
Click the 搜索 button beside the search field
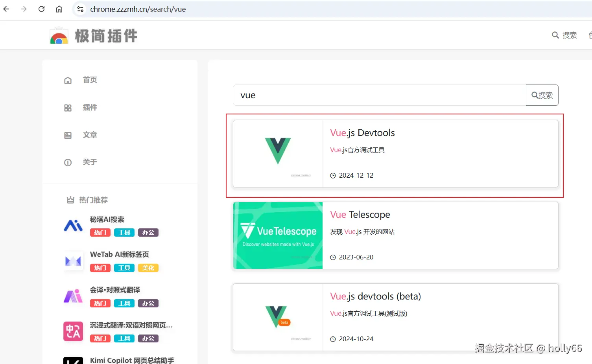(542, 95)
